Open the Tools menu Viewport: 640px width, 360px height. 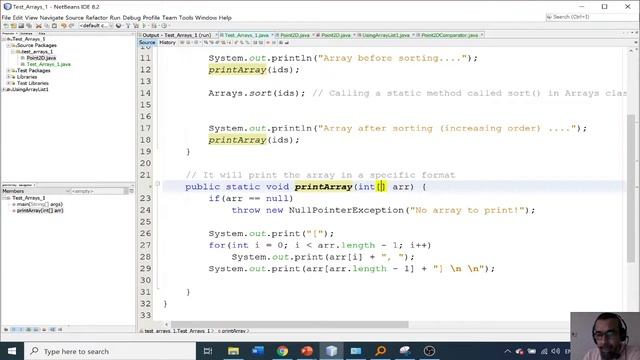click(186, 18)
